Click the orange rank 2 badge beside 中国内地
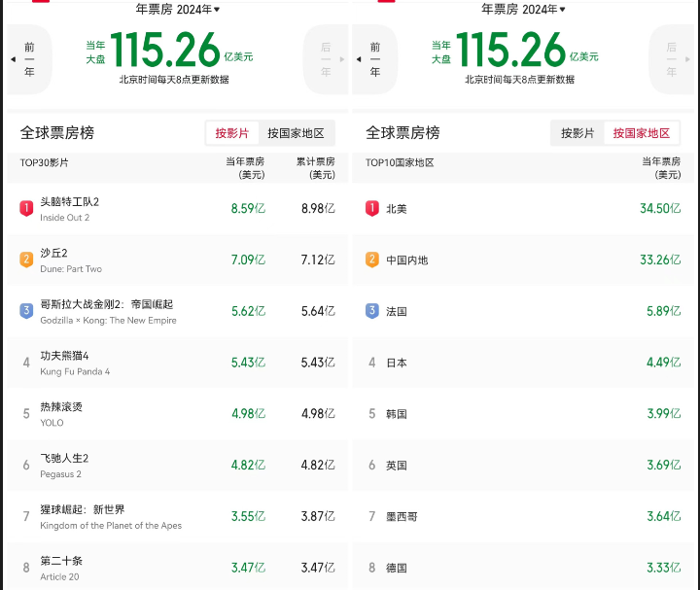 point(371,260)
